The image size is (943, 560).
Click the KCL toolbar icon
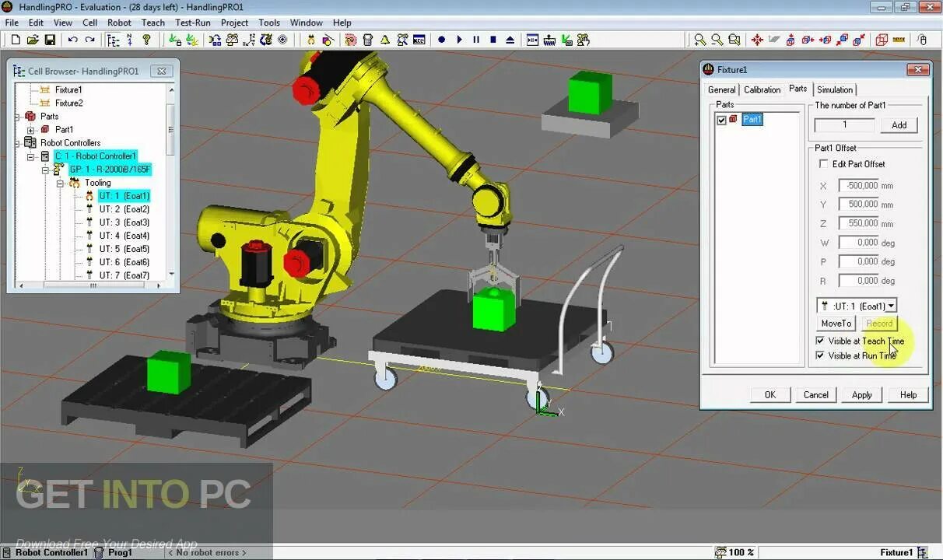419,40
